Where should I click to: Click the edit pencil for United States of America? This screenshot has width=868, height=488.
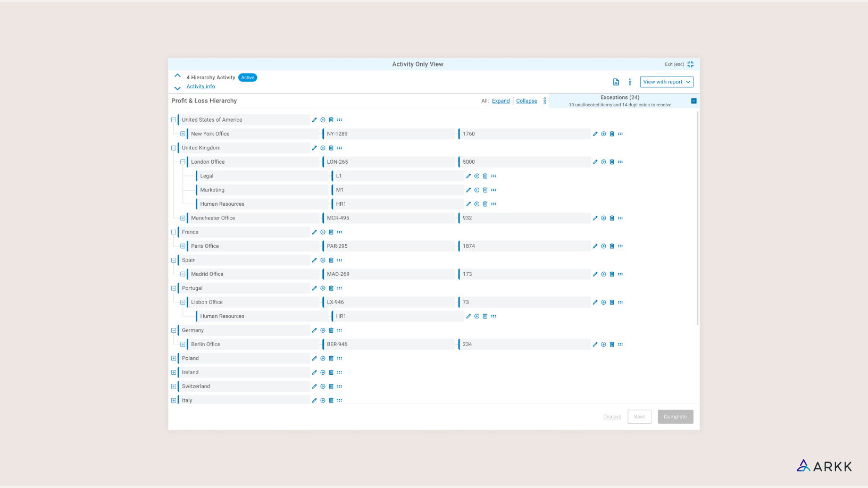coord(314,120)
